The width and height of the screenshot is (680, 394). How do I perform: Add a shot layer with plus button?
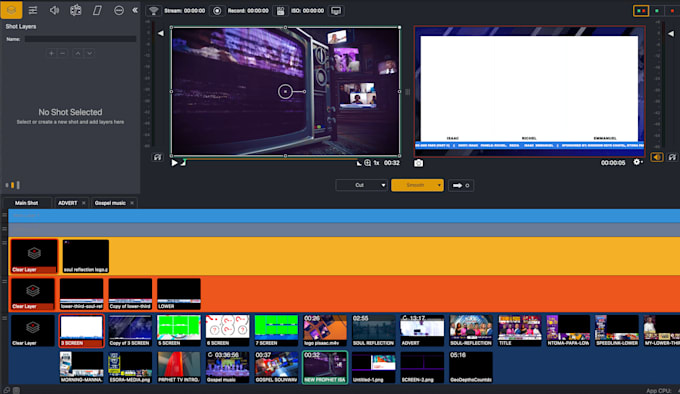[x=51, y=53]
